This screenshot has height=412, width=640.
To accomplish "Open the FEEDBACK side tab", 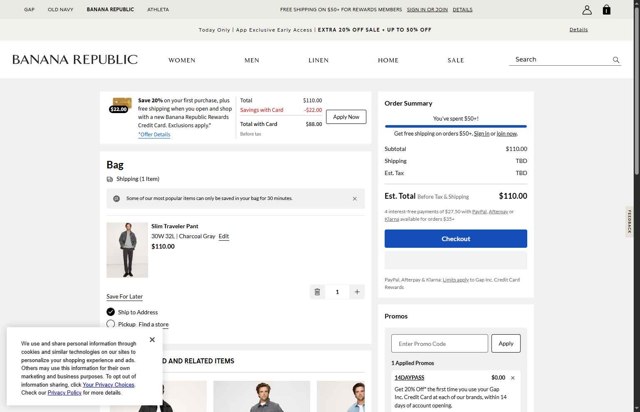I will click(629, 221).
